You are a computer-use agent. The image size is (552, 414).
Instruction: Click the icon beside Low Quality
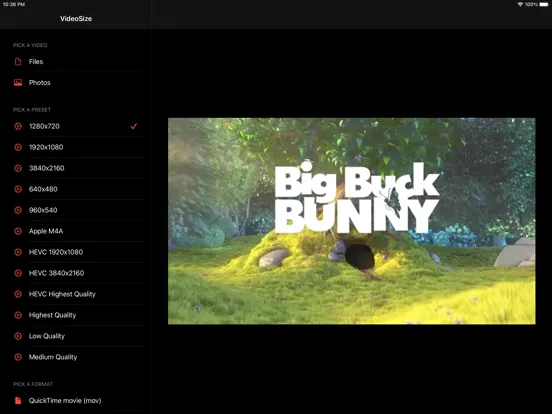click(x=18, y=336)
